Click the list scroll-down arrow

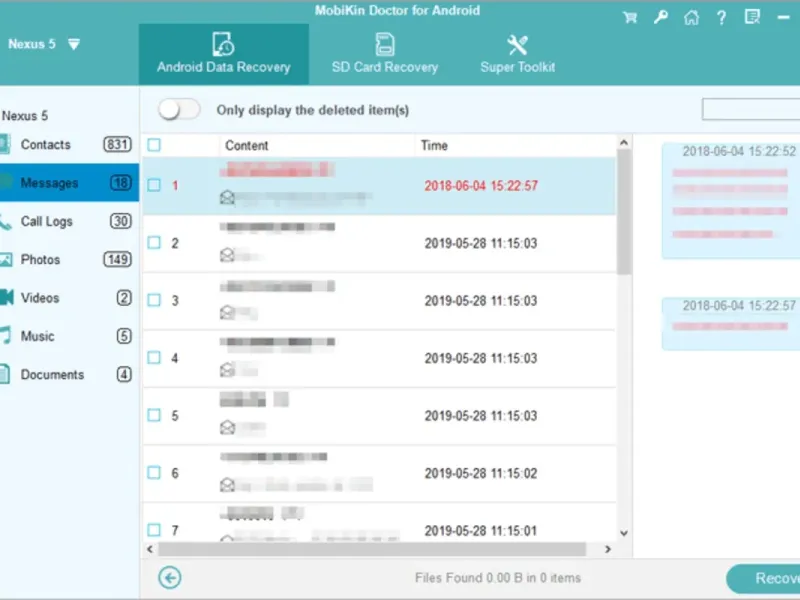[x=623, y=533]
